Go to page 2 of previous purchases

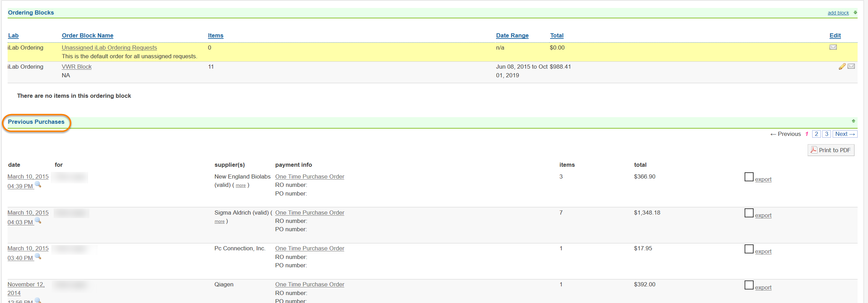click(x=816, y=134)
